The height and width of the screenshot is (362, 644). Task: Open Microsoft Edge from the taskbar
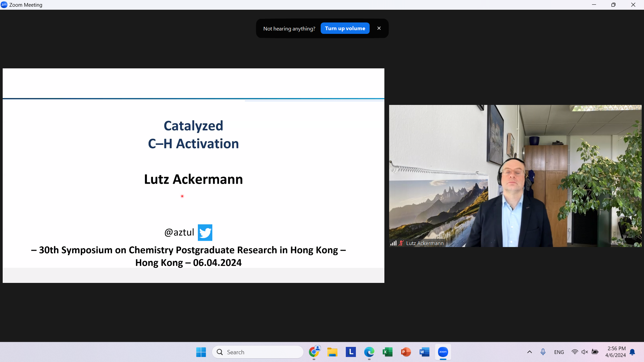(369, 352)
